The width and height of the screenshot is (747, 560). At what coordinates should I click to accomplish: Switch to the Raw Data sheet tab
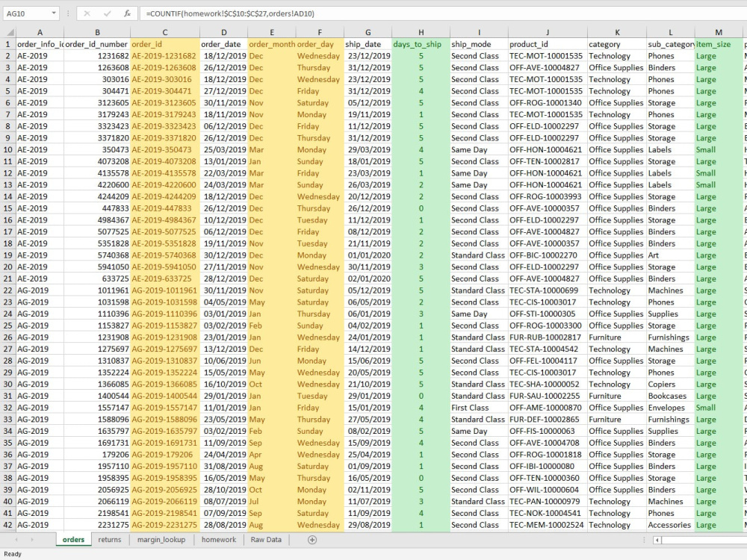pos(266,540)
